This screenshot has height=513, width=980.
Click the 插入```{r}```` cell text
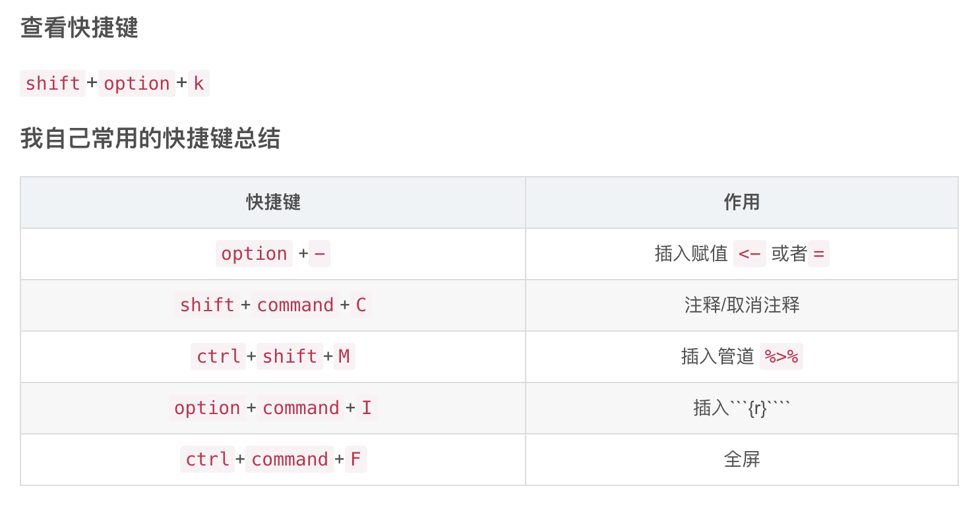pos(741,408)
